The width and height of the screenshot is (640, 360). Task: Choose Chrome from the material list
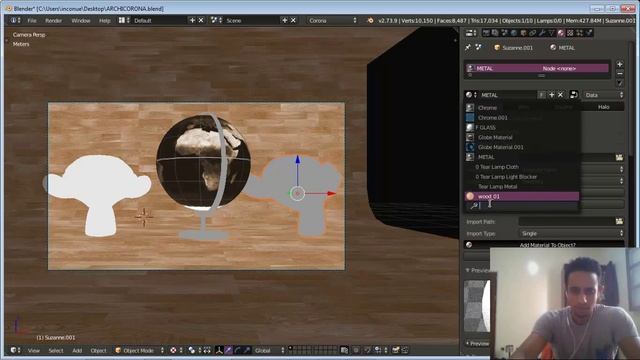pyautogui.click(x=522, y=108)
